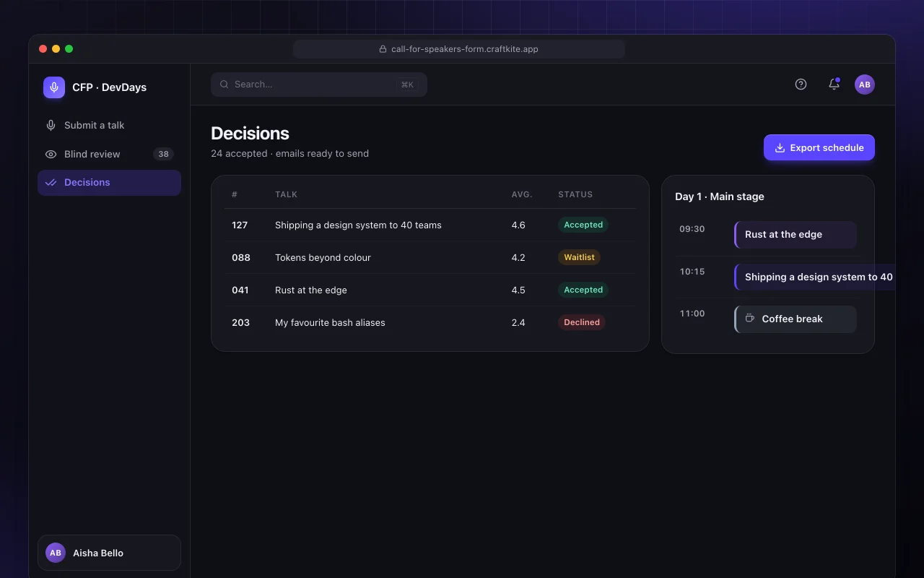
Task: Click the microphone icon beside Submit a talk
Action: coord(51,125)
